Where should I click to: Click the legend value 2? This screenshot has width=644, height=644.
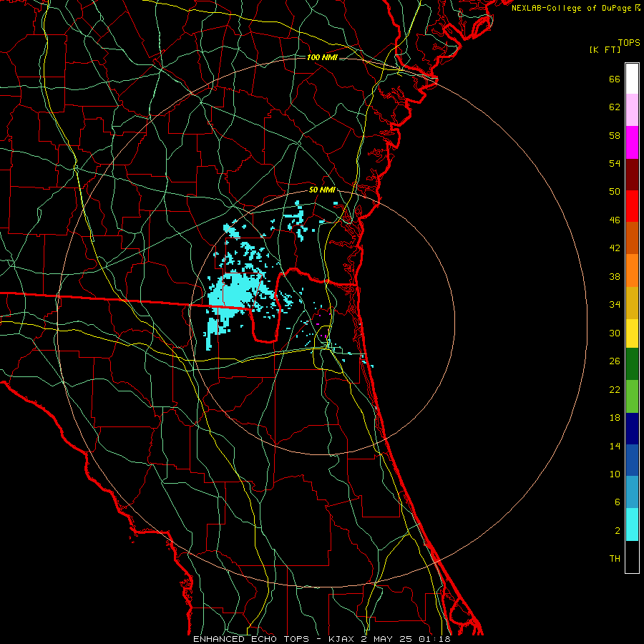618,531
